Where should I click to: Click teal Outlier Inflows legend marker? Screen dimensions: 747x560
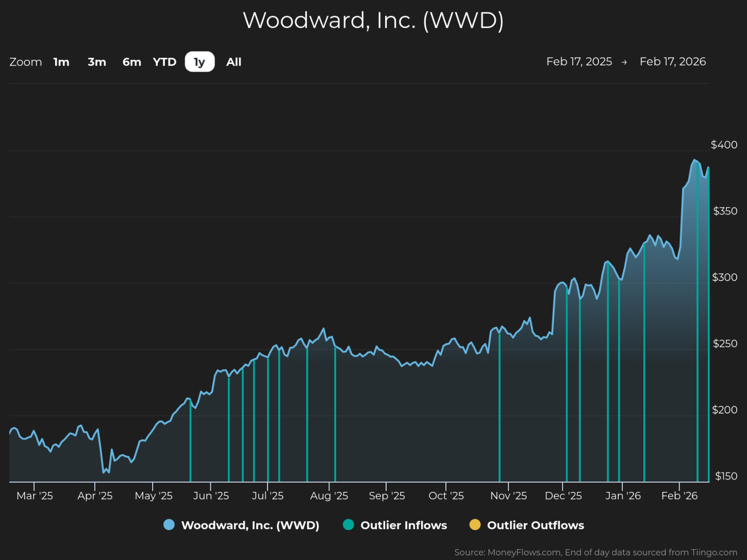(x=348, y=525)
